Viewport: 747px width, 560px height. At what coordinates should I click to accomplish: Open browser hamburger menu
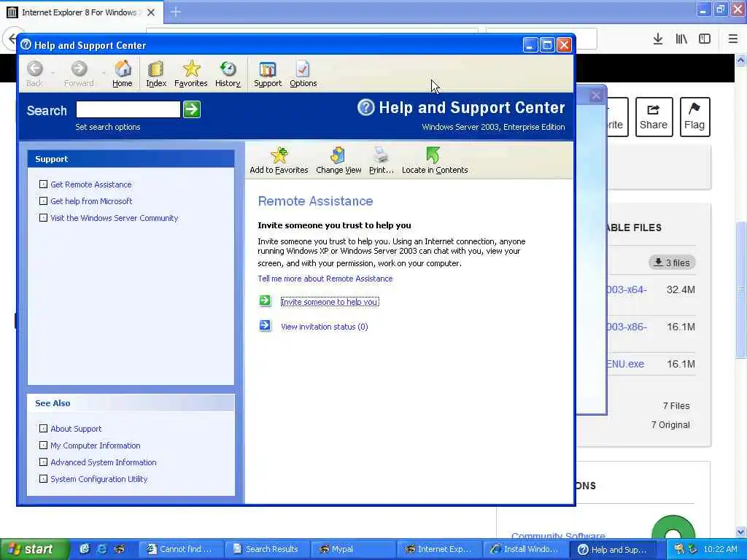[733, 39]
